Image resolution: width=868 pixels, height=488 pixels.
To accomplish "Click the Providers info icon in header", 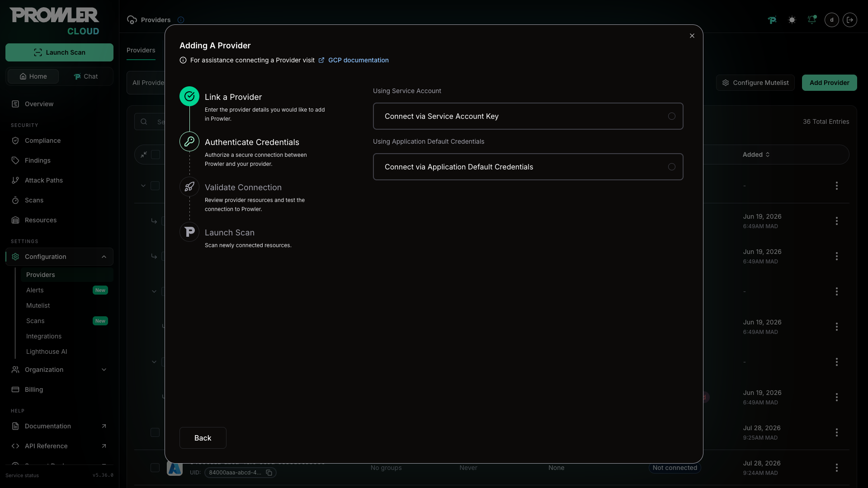I will tap(181, 20).
